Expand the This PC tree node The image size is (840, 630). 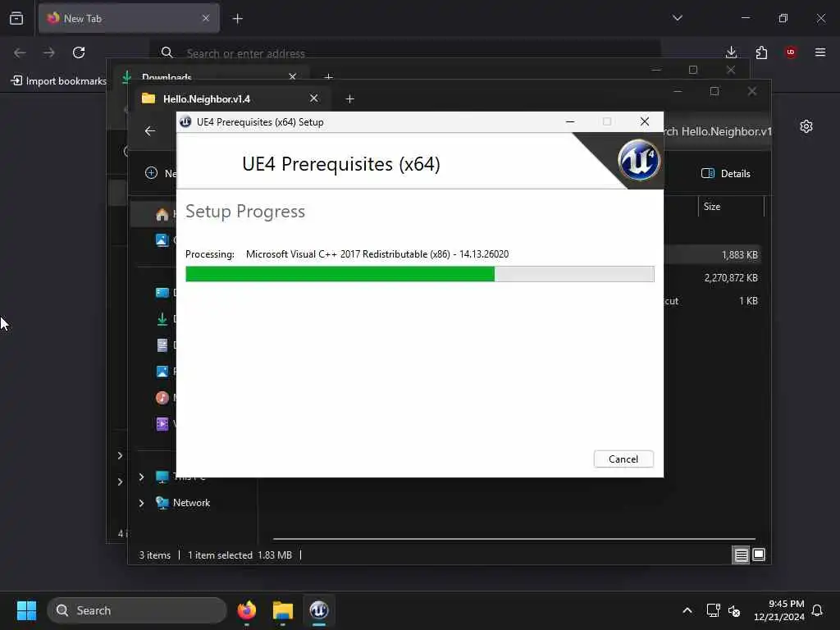[141, 477]
